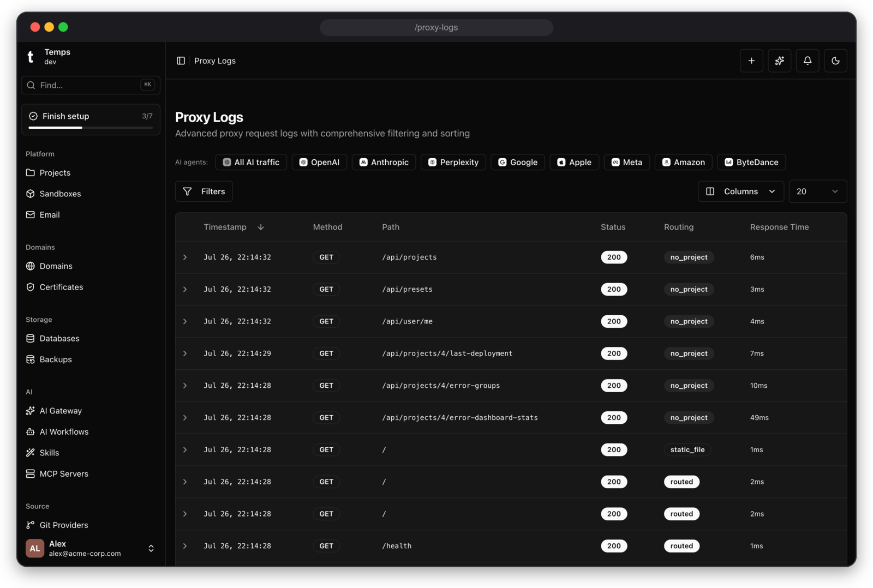This screenshot has width=873, height=588.
Task: Enable the All AI traffic filter
Action: pyautogui.click(x=251, y=162)
